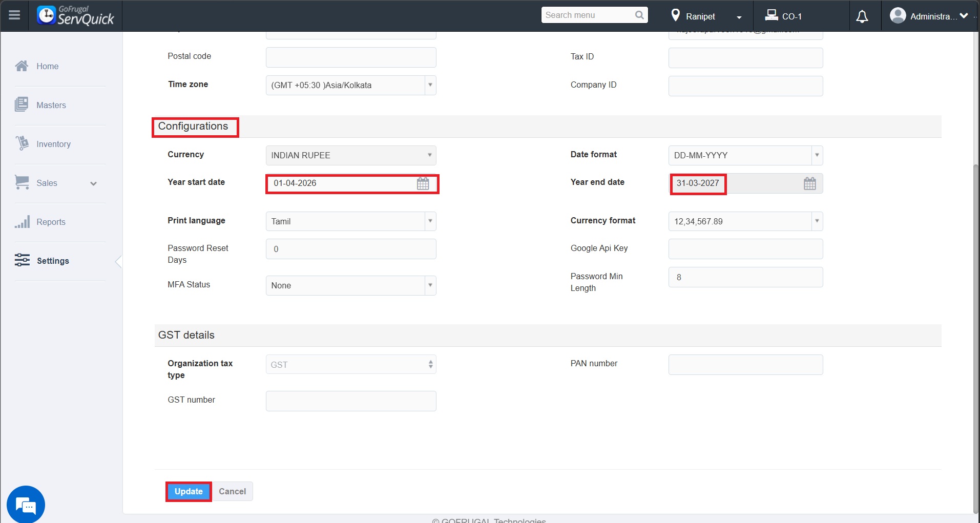Screen dimensions: 980x523
Task: Click the Update button
Action: pyautogui.click(x=189, y=491)
